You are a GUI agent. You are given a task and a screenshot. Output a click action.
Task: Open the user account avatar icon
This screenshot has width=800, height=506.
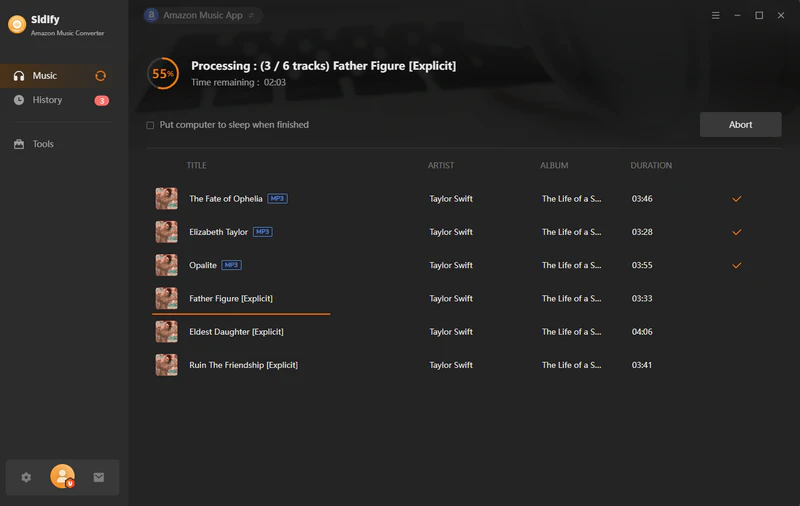point(62,476)
